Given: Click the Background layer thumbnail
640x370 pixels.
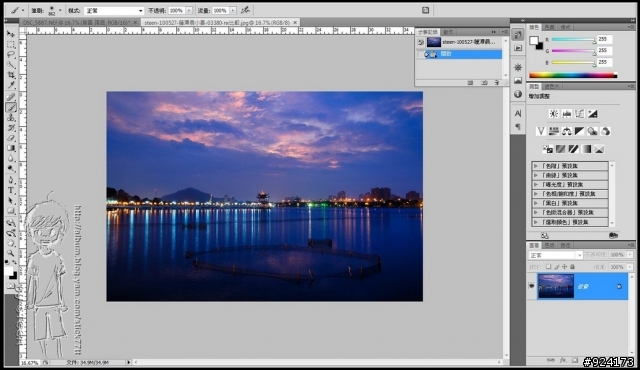Looking at the screenshot, I should coord(556,286).
